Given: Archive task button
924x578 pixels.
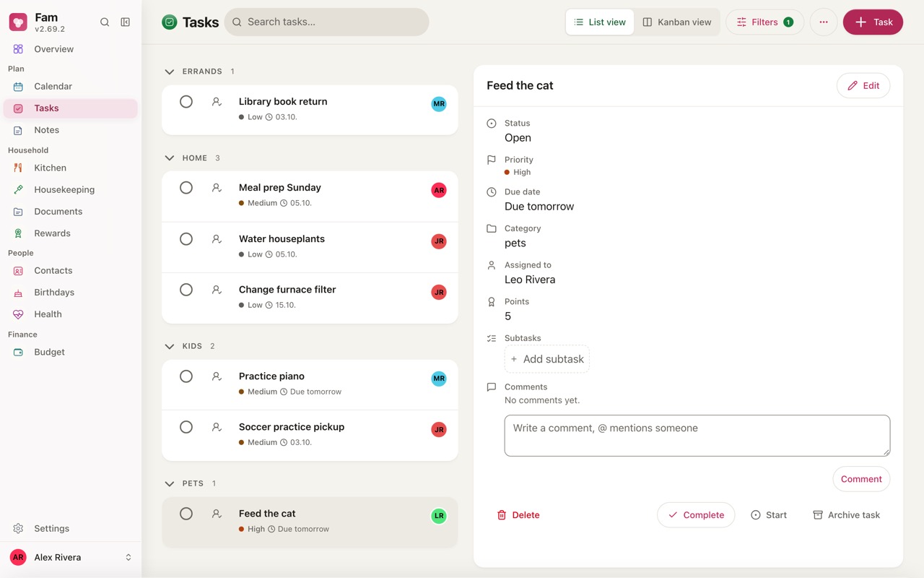Looking at the screenshot, I should click(x=847, y=515).
